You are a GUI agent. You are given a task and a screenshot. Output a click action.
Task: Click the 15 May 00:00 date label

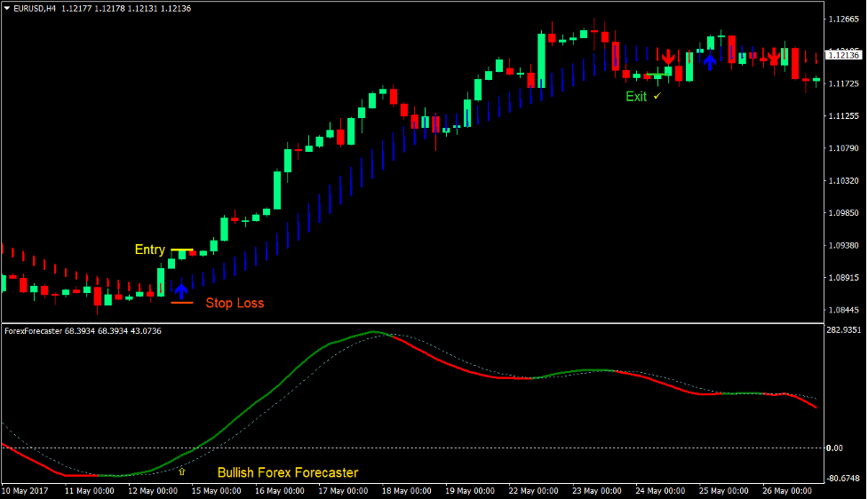pos(217,491)
